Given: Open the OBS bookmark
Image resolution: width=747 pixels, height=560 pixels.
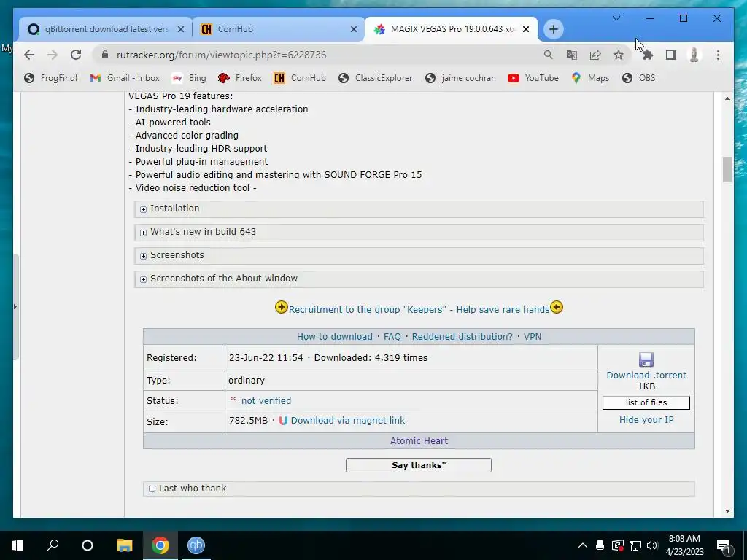Looking at the screenshot, I should (x=639, y=78).
